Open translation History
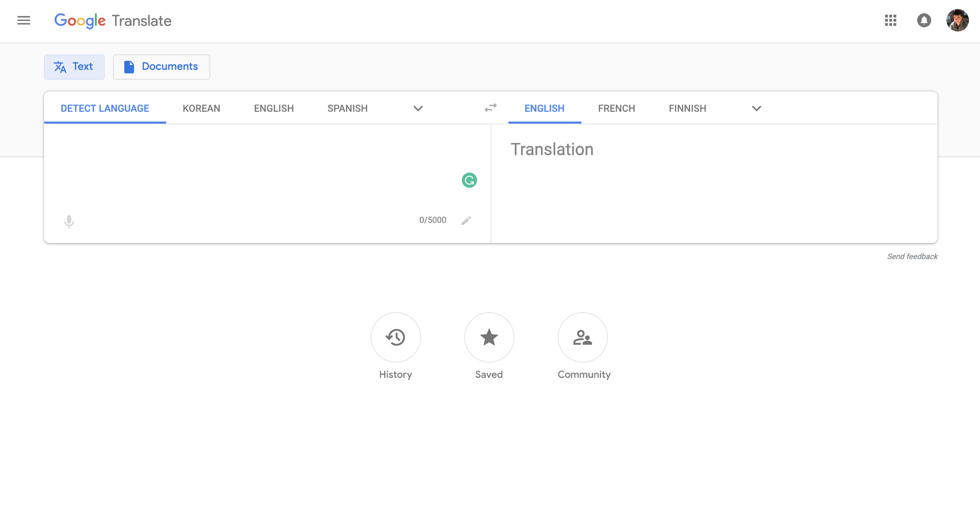Image resolution: width=980 pixels, height=514 pixels. point(395,337)
